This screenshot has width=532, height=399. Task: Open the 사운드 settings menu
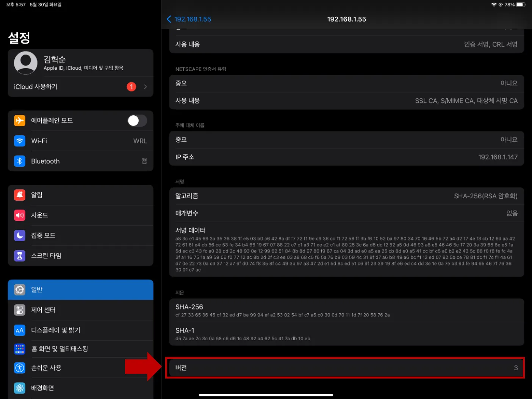81,215
